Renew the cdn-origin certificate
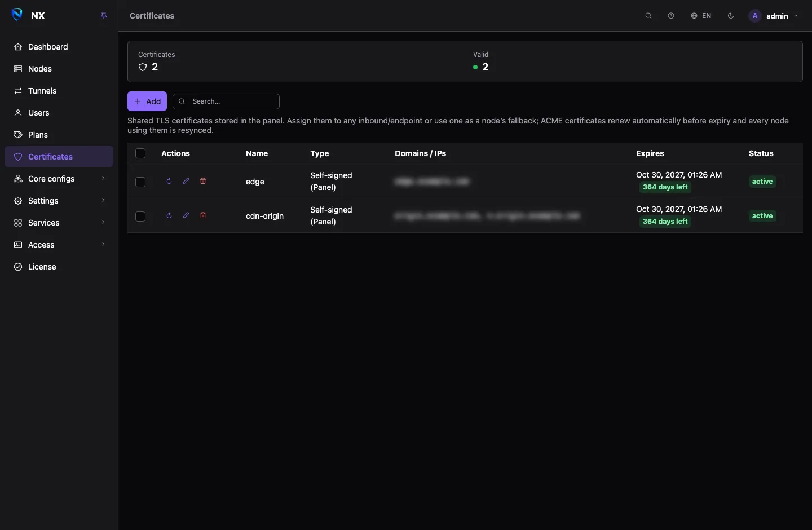812x530 pixels. (169, 215)
